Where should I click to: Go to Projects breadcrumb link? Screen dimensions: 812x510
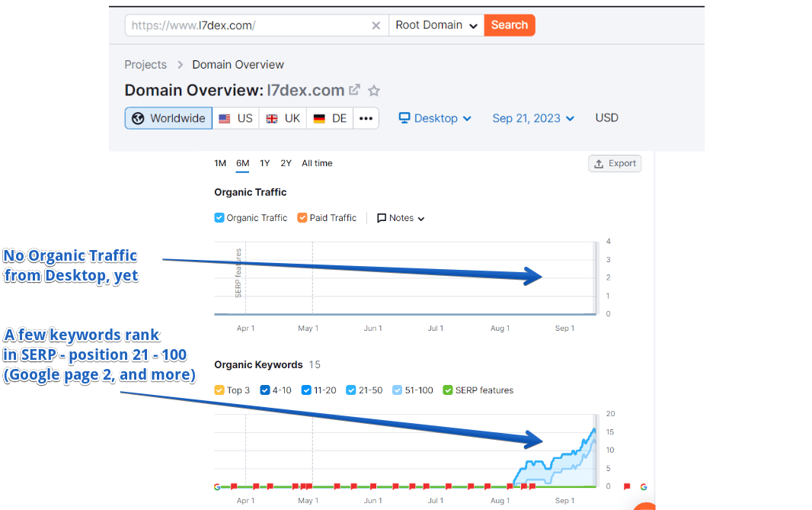tap(145, 65)
